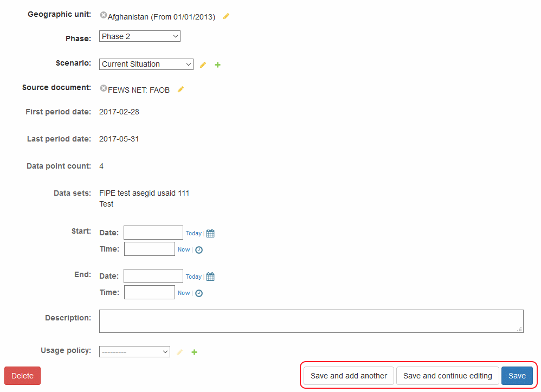Add a new Usage policy plus icon
541x392 pixels.
tap(195, 352)
